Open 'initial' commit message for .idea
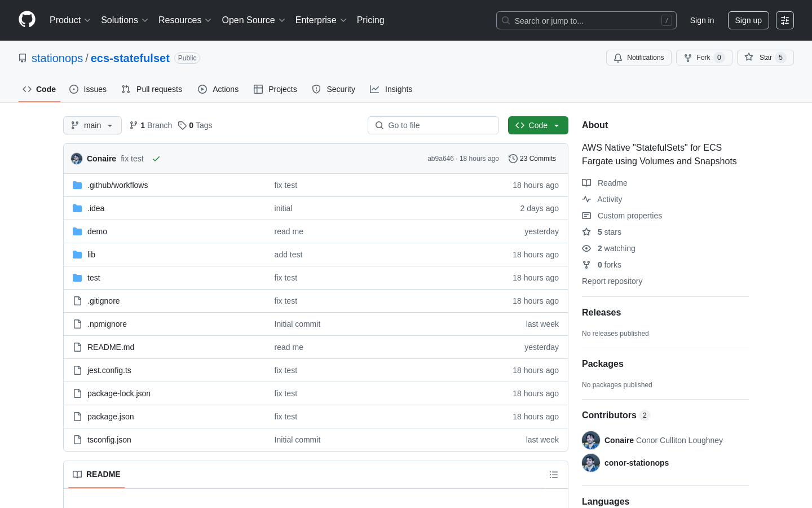Image resolution: width=812 pixels, height=508 pixels. (x=283, y=208)
